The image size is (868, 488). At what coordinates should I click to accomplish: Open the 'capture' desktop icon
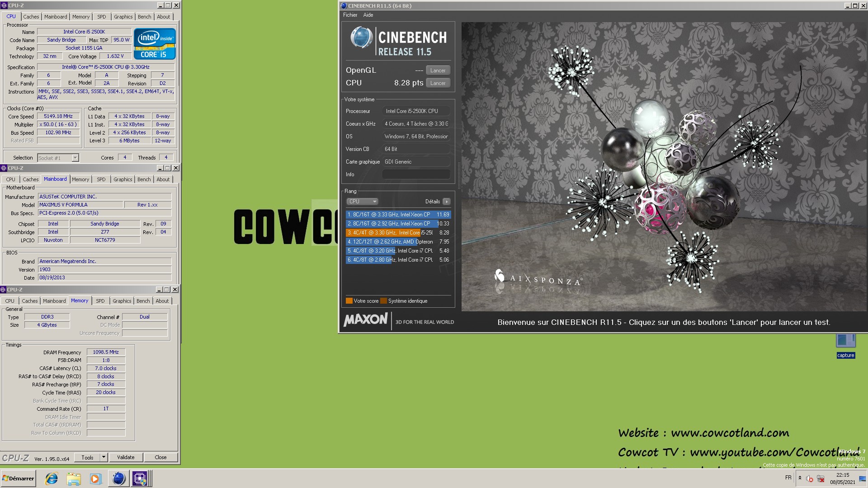[x=845, y=346]
